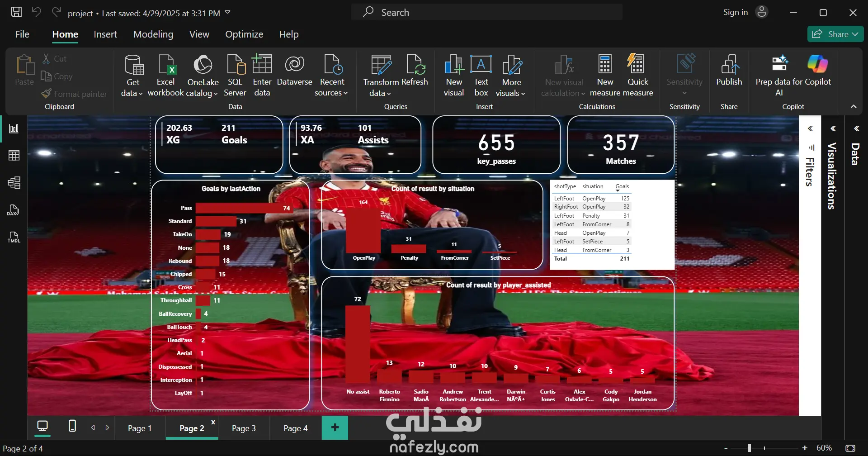
Task: Open DAX query view in sidebar
Action: 14,210
